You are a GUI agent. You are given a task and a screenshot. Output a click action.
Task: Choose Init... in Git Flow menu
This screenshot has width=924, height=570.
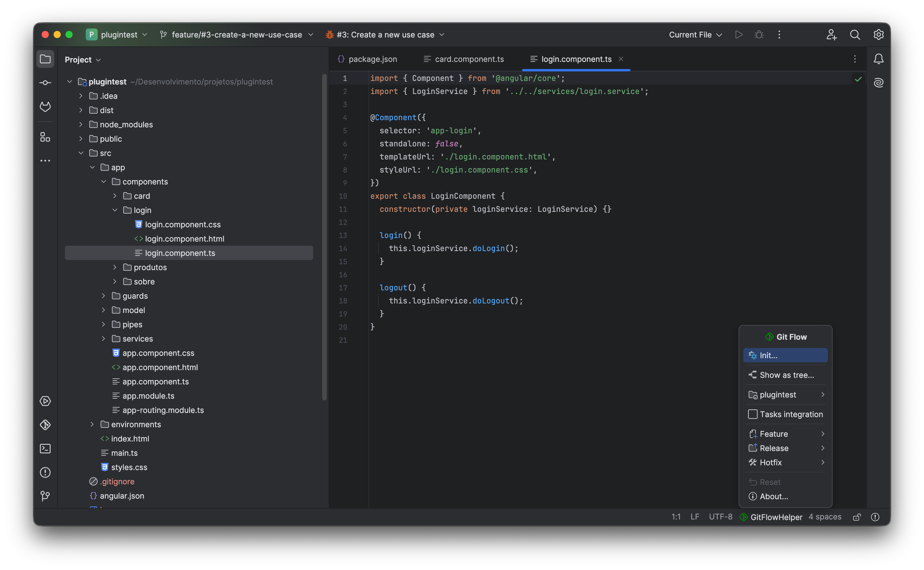785,355
